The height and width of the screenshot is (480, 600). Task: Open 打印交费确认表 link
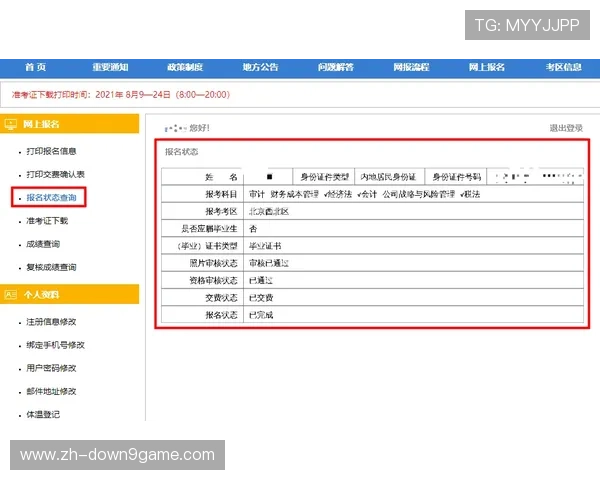pyautogui.click(x=55, y=175)
